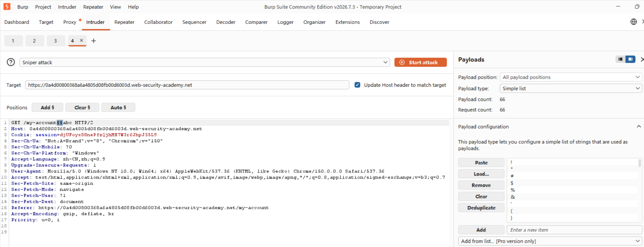This screenshot has width=644, height=247.
Task: Close the Payloads side panel
Action: pyautogui.click(x=642, y=59)
